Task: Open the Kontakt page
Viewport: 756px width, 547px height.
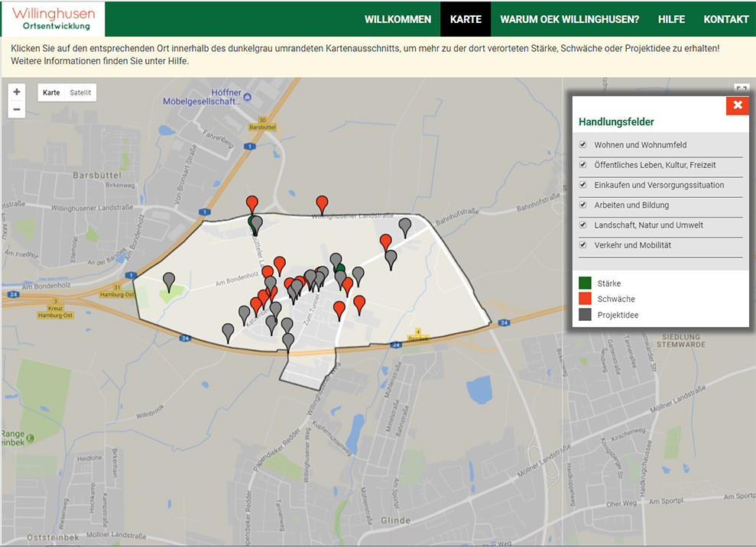Action: point(725,19)
